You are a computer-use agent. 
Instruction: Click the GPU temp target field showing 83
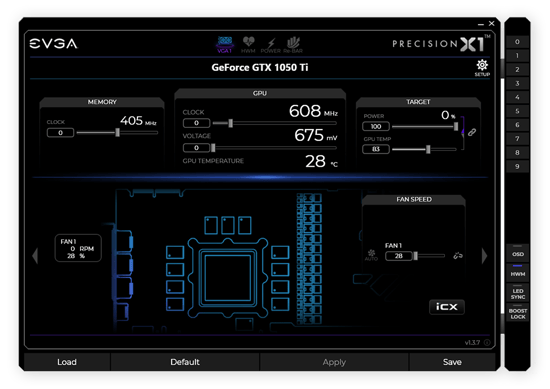(x=376, y=149)
